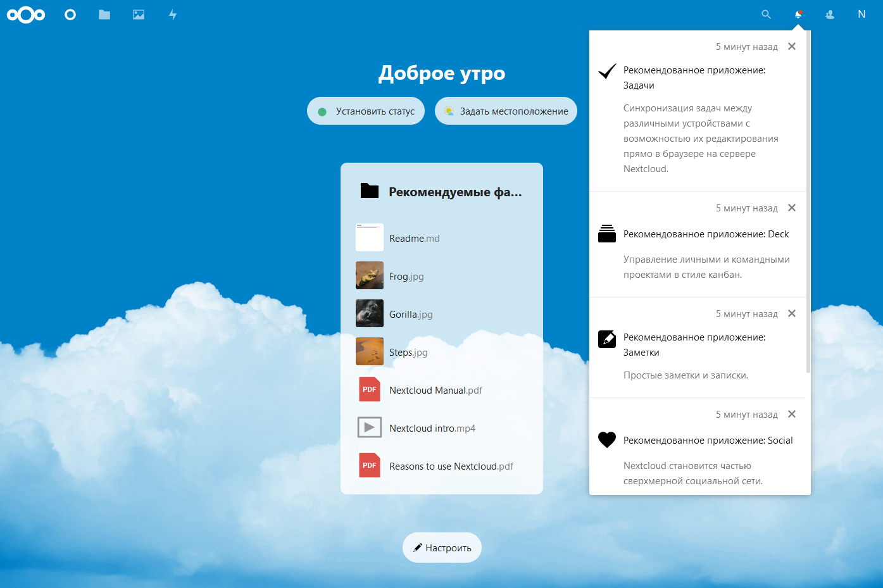Click the Reasons to use Nextcloud PDF icon
This screenshot has height=588, width=883.
tap(370, 465)
